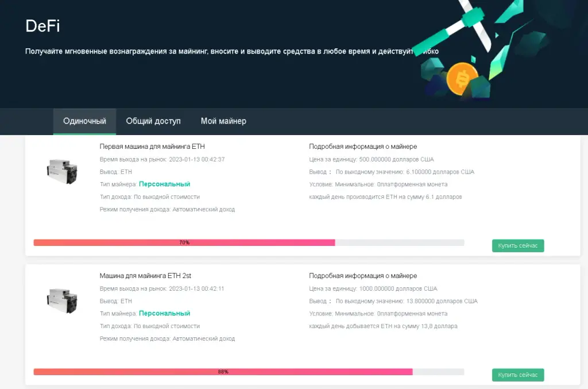
Task: Click the text about daily ETH worth 13,8 dollars
Action: click(x=383, y=326)
